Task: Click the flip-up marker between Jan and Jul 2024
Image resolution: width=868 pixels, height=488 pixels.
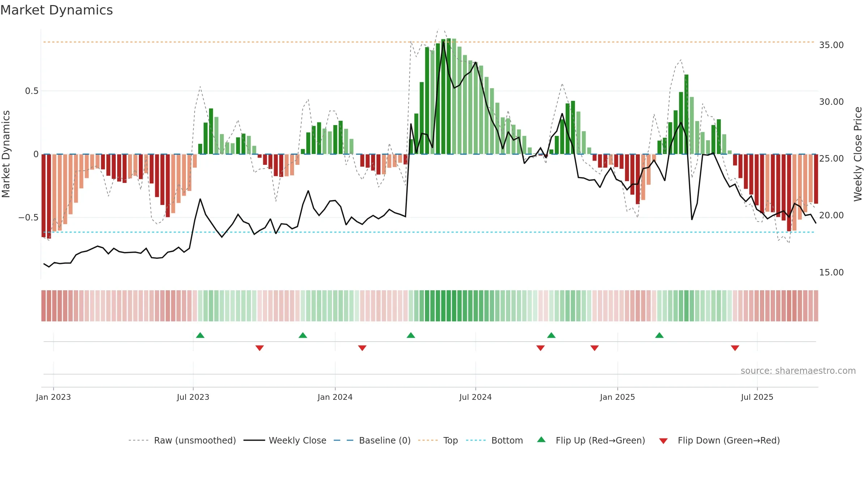Action: [x=411, y=335]
